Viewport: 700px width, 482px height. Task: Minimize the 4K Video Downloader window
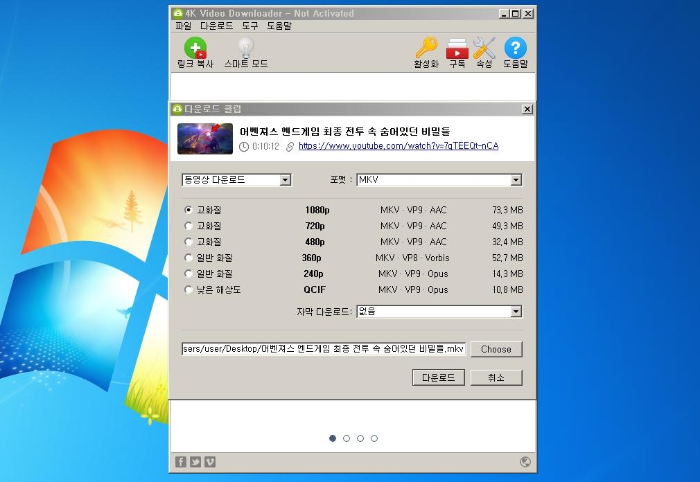click(x=504, y=14)
